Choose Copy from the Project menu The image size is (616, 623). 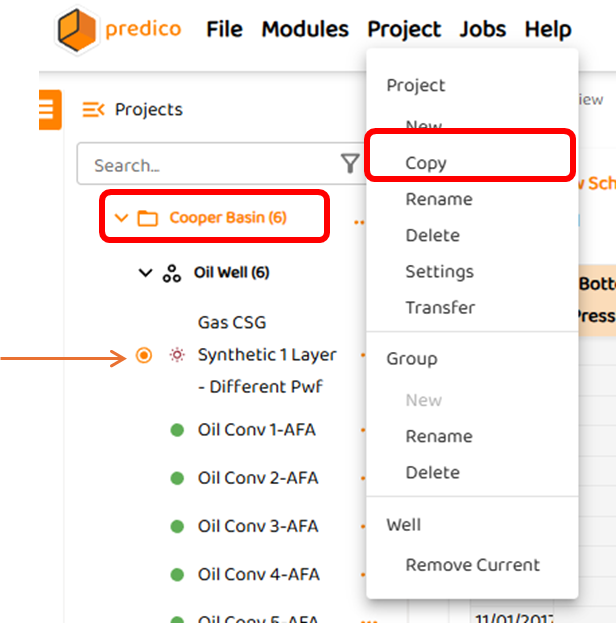click(x=426, y=163)
